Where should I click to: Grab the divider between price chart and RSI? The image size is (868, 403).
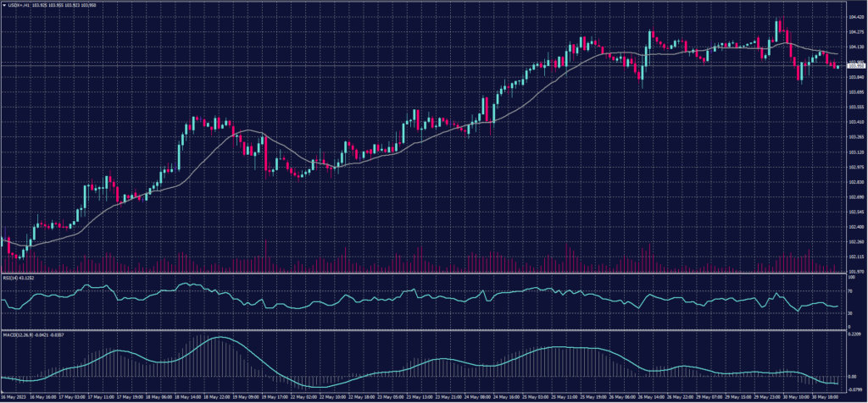click(424, 273)
